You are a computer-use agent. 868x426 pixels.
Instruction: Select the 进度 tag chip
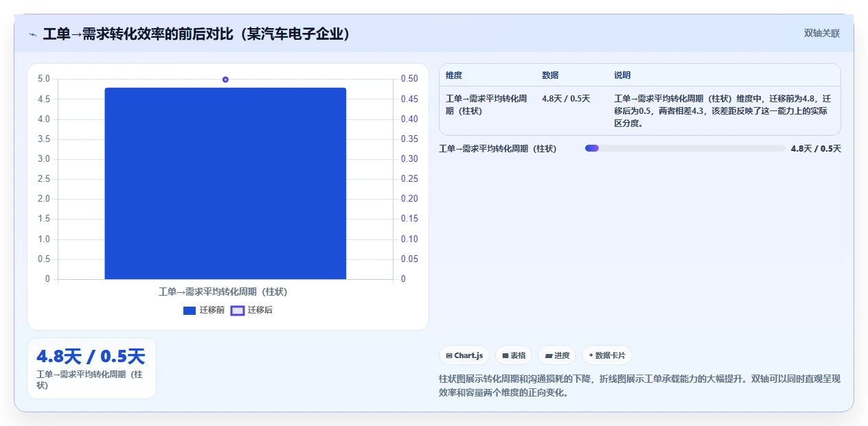pos(557,355)
